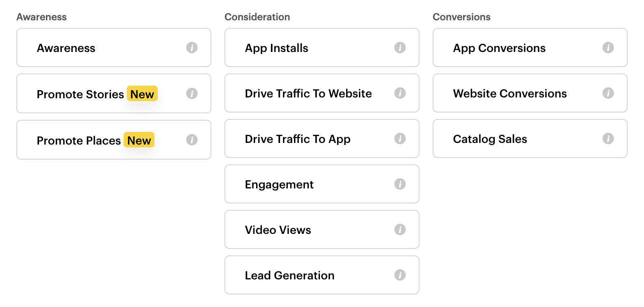This screenshot has width=644, height=307.
Task: Choose the Promote Stories objective
Action: click(102, 94)
